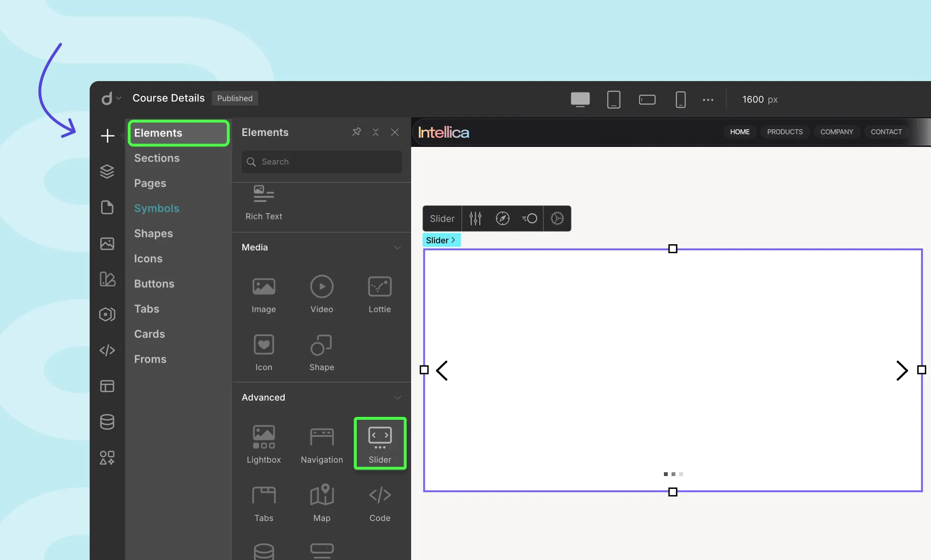Click the PRODUCTS nav link
The height and width of the screenshot is (560, 931).
coord(785,132)
